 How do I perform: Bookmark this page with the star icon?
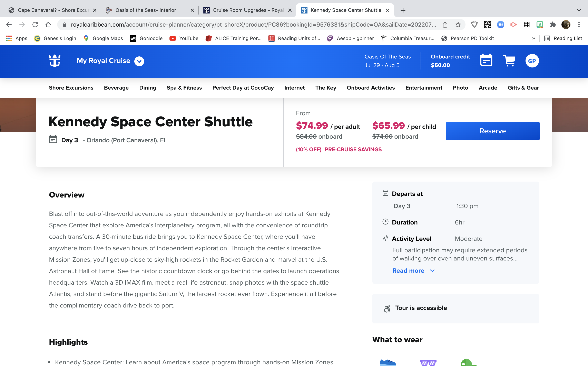[458, 25]
